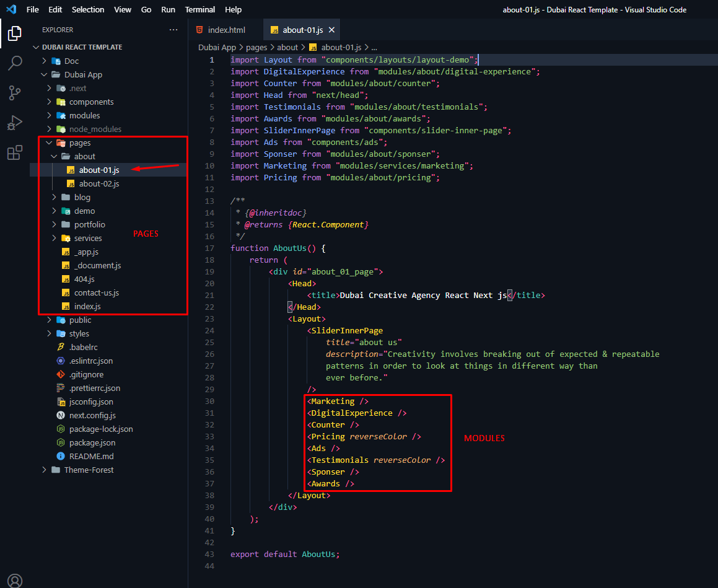Image resolution: width=718 pixels, height=588 pixels.
Task: Expand the Theme-Forest folder chevron
Action: tap(44, 470)
